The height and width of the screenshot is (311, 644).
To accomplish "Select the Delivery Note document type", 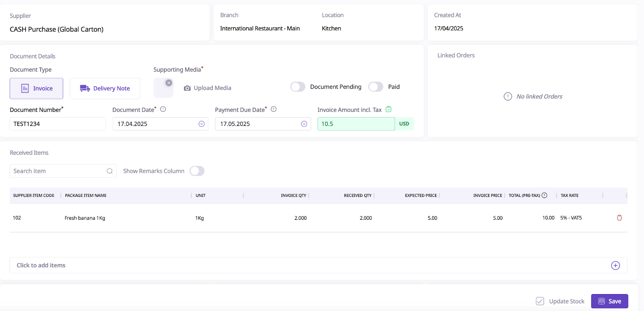I will [x=105, y=89].
